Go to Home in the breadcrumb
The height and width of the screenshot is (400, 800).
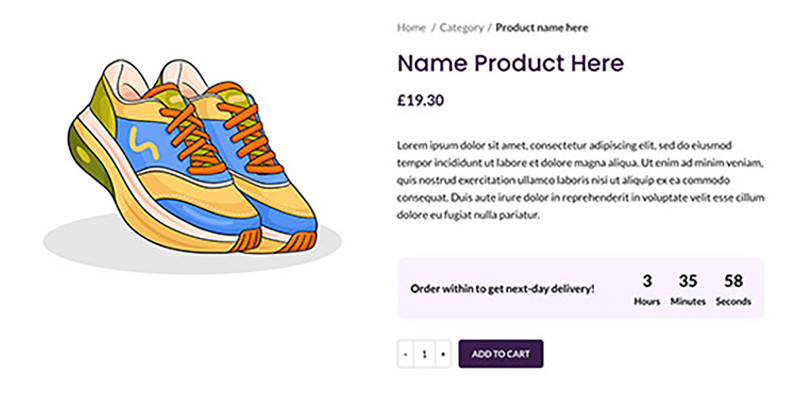[410, 27]
